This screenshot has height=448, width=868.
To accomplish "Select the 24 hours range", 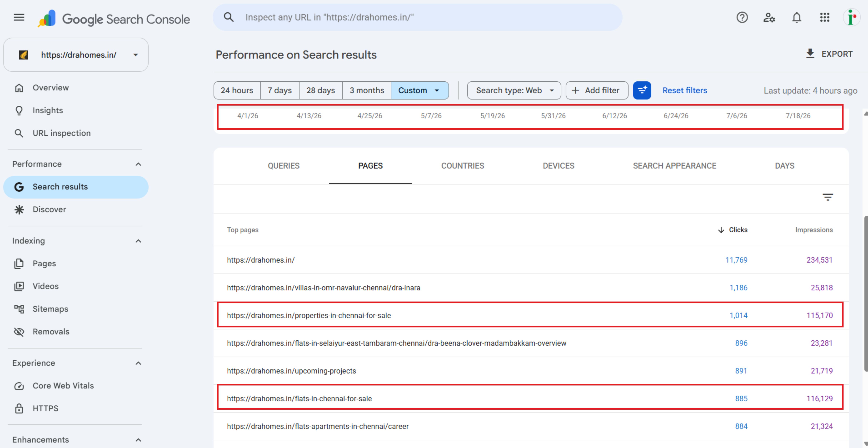I will 237,90.
